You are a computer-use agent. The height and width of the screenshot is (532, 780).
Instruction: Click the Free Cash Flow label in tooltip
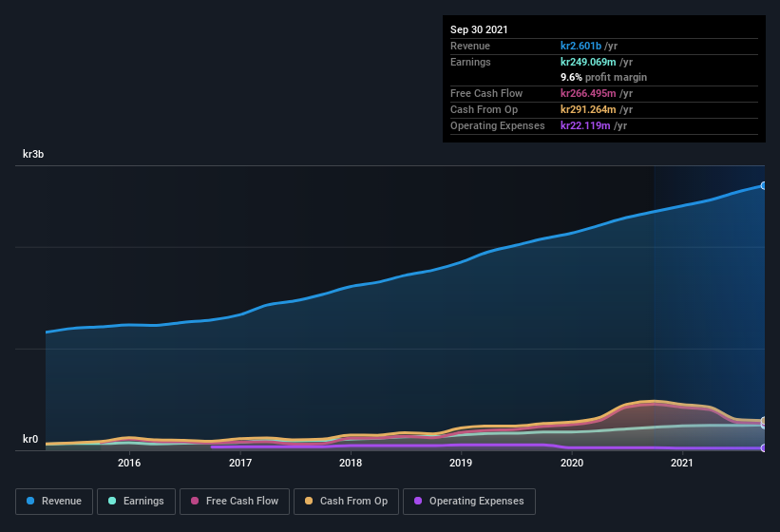point(486,93)
